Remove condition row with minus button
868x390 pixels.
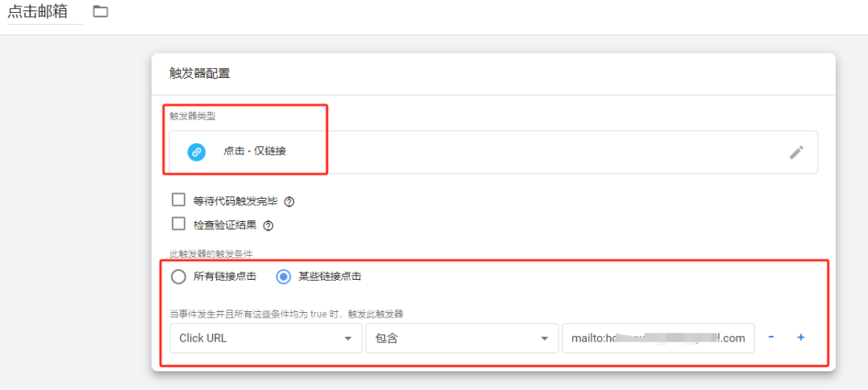[771, 338]
